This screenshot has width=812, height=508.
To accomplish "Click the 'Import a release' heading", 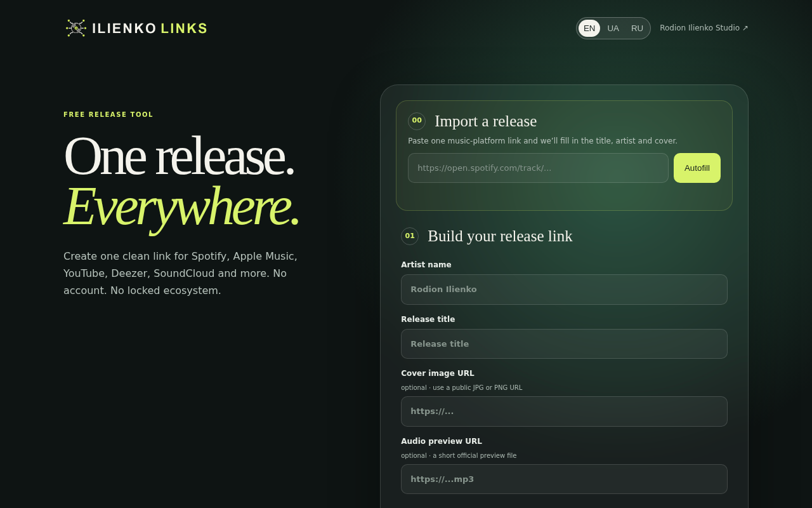I will point(486,121).
